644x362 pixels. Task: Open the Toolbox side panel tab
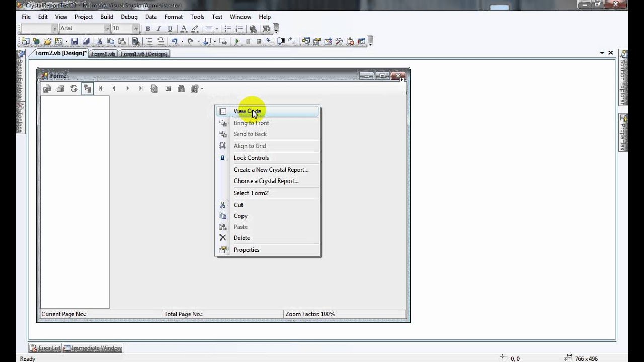[x=21, y=117]
